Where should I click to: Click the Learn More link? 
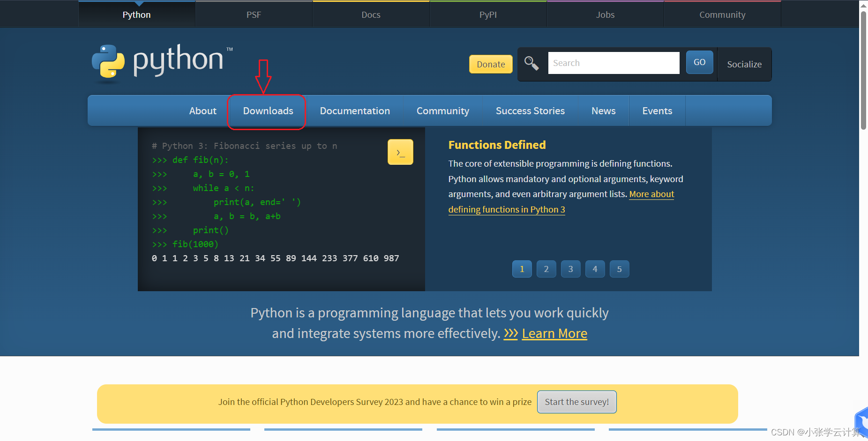coord(554,333)
